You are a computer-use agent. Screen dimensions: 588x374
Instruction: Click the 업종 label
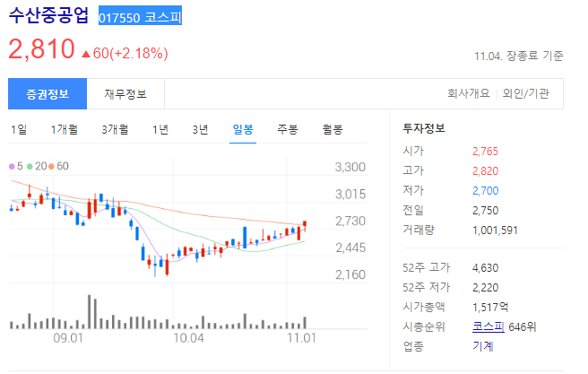point(413,346)
